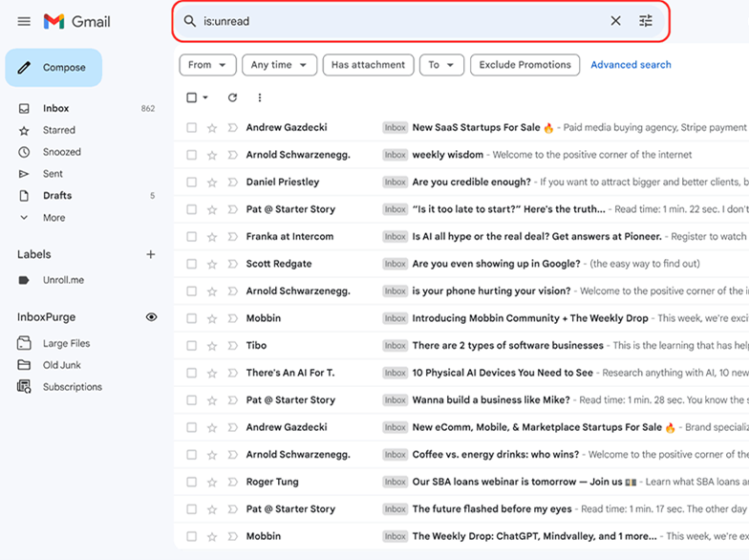Open the main menu hamburger icon
Viewport: 749px width, 560px height.
pyautogui.click(x=24, y=21)
